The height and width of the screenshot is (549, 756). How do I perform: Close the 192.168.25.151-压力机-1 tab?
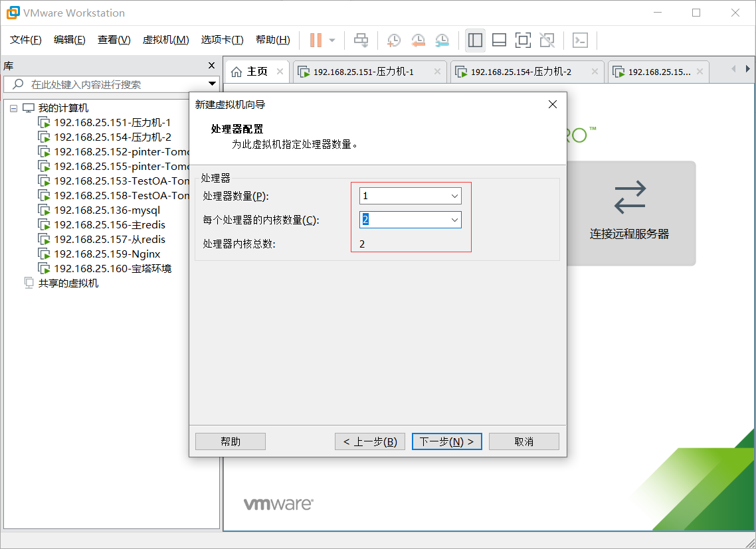tap(437, 71)
